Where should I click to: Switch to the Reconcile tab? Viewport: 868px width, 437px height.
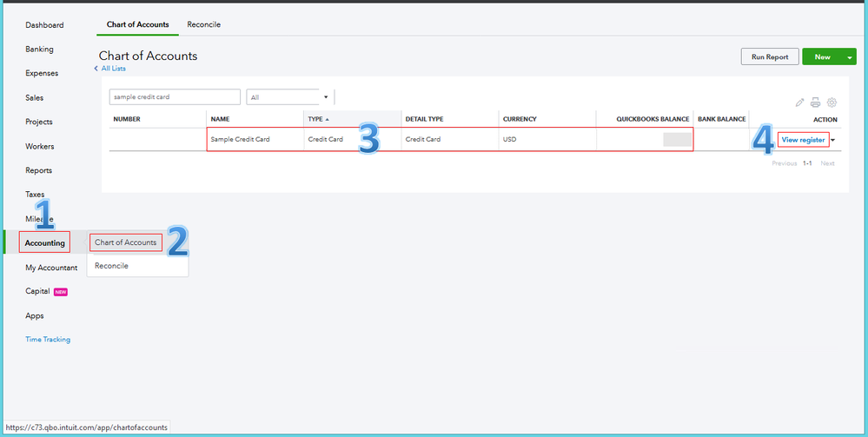pyautogui.click(x=203, y=24)
